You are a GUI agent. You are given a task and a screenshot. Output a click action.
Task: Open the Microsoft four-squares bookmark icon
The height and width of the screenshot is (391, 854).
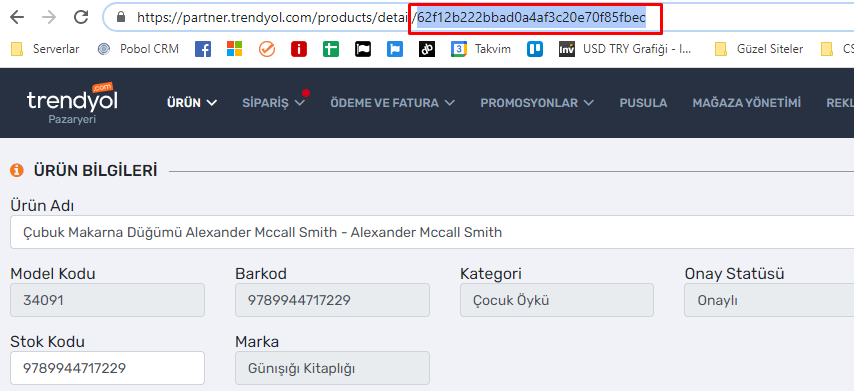tap(235, 49)
